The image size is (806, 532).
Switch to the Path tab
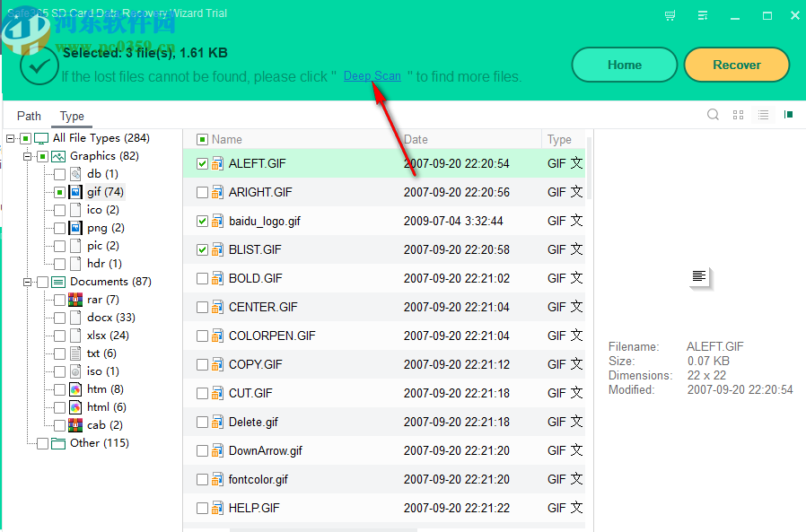click(x=29, y=116)
